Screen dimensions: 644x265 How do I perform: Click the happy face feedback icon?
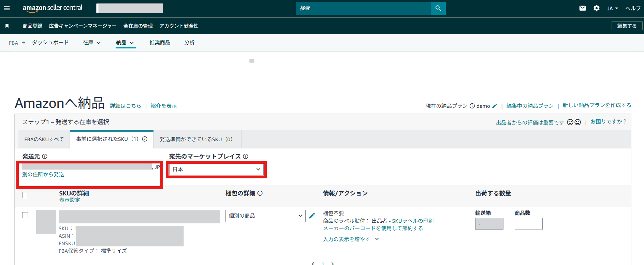coord(570,122)
